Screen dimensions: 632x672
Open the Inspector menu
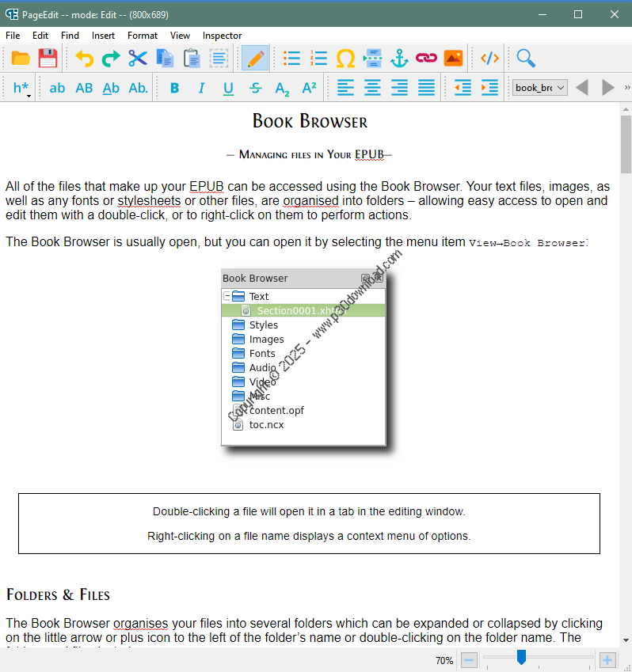222,36
